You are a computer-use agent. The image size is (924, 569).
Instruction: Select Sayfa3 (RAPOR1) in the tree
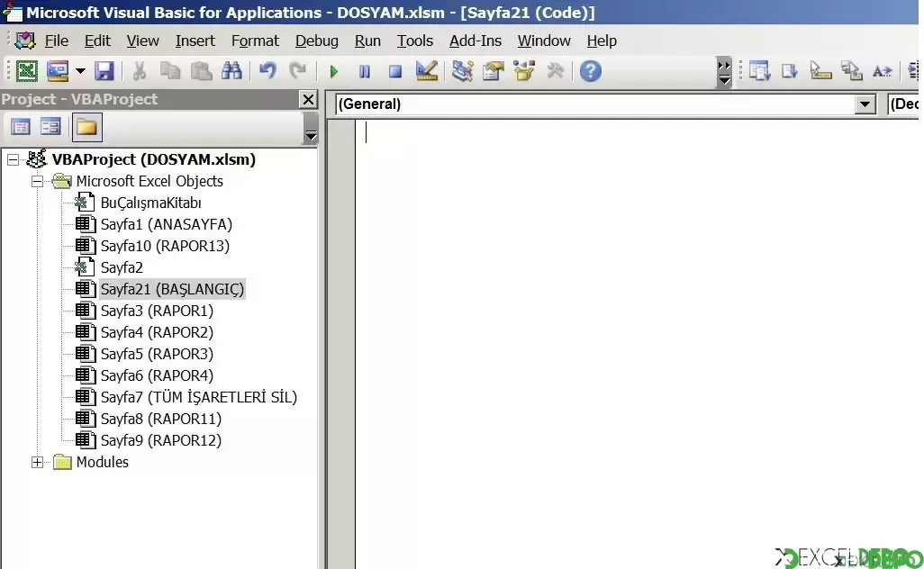157,311
